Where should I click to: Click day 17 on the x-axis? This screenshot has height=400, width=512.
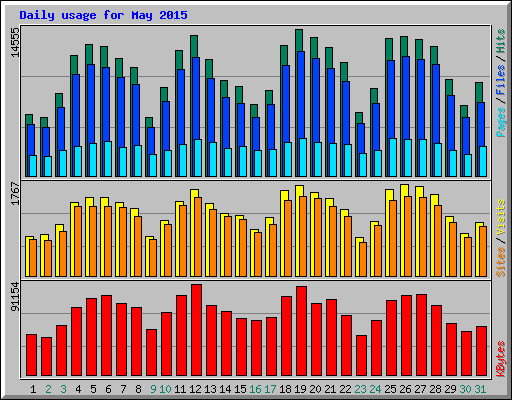tap(270, 389)
